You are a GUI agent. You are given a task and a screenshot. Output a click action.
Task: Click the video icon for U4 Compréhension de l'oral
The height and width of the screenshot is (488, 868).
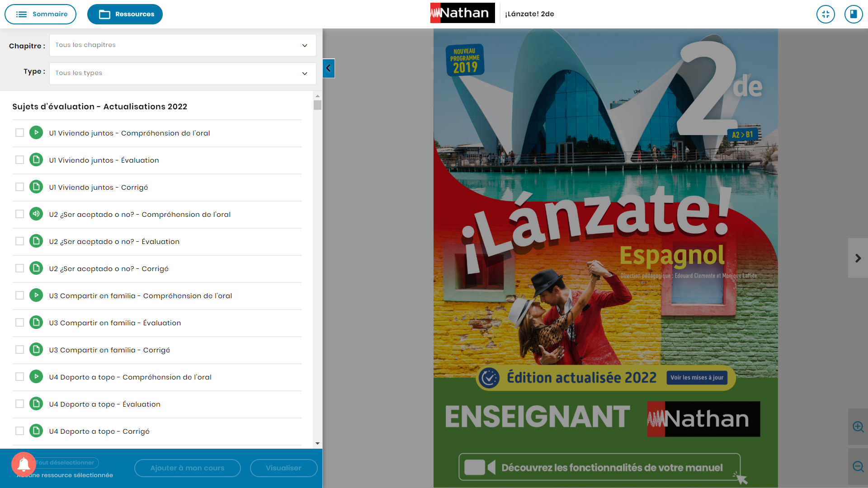36,377
